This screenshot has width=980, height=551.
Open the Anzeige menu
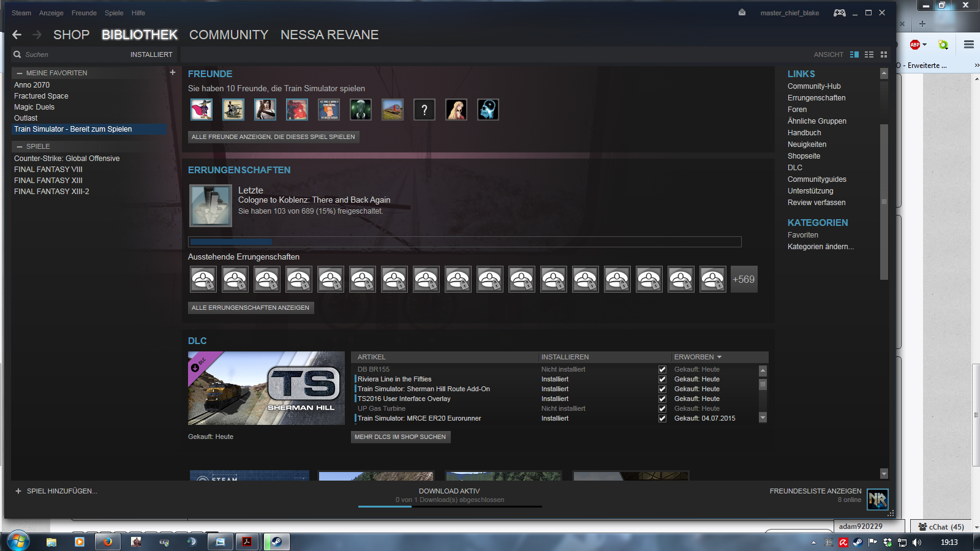click(51, 13)
